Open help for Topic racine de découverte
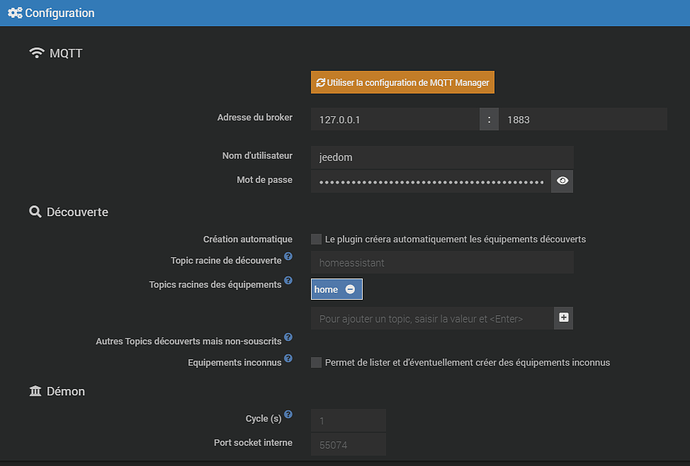Image resolution: width=690 pixels, height=466 pixels. (288, 257)
